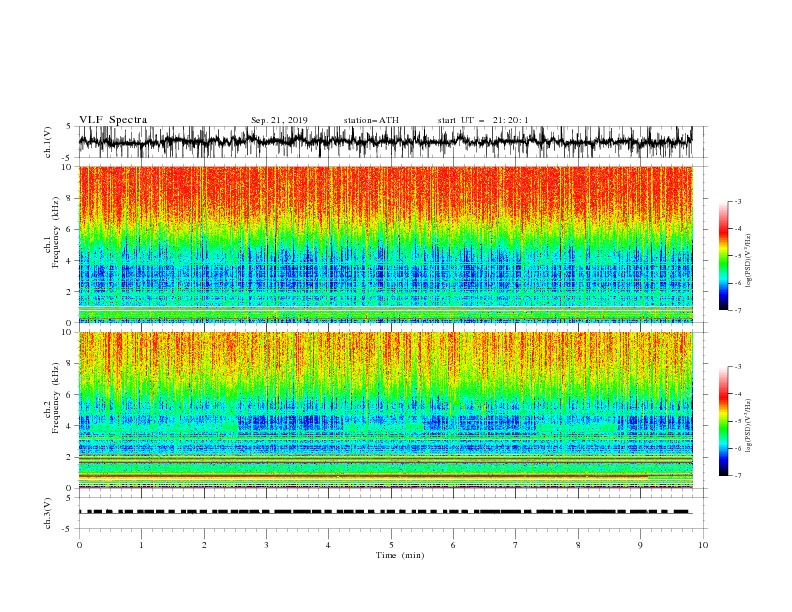Click the ch.1 voltage waveform trace
This screenshot has width=792, height=612.
pos(385,141)
